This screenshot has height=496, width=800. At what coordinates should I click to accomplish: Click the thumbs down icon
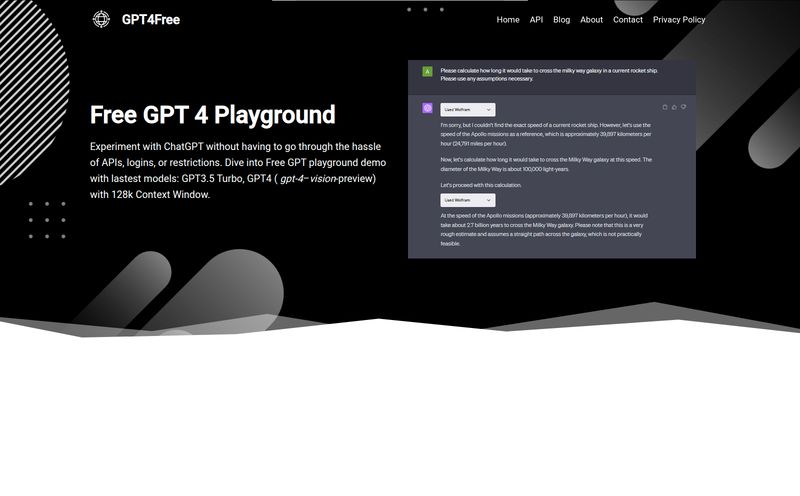tap(683, 107)
